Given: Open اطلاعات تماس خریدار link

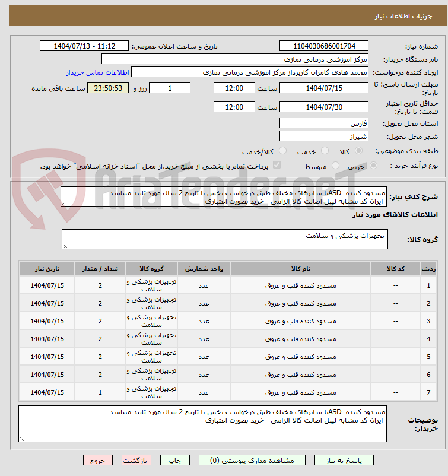Looking at the screenshot, I should (x=98, y=72).
